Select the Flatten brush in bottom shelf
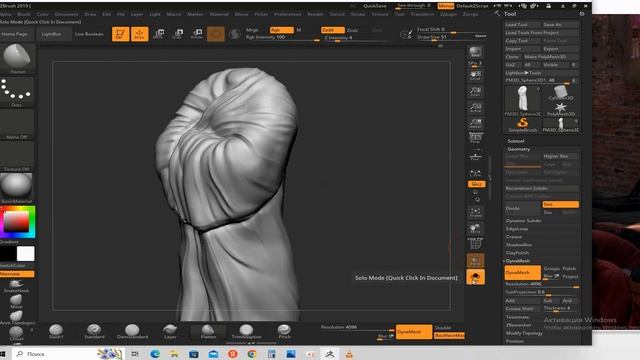This screenshot has height=360, width=640. [x=208, y=331]
